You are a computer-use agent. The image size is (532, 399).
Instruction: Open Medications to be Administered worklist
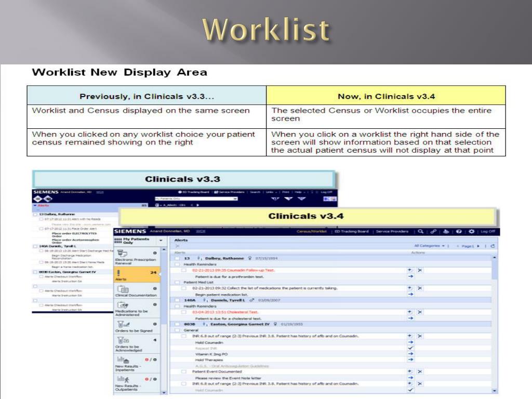(137, 309)
